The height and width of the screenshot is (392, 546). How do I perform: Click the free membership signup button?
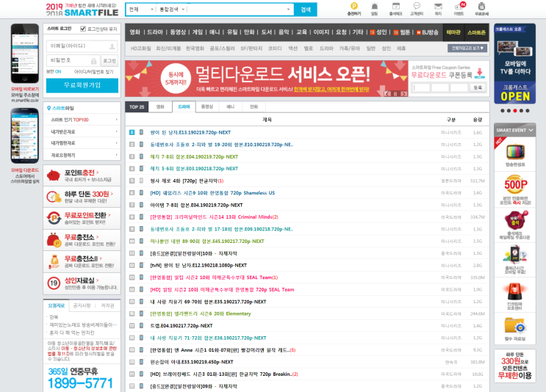82,86
